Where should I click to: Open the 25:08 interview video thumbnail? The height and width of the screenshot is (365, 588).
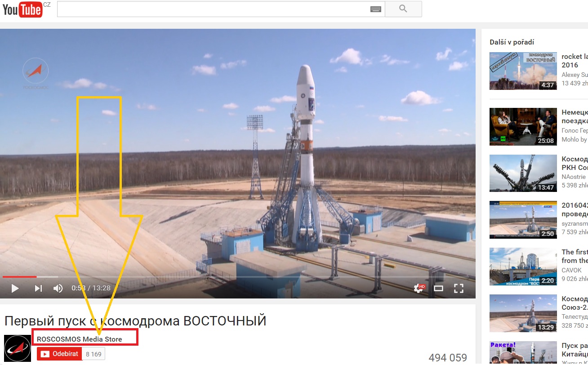pyautogui.click(x=523, y=127)
